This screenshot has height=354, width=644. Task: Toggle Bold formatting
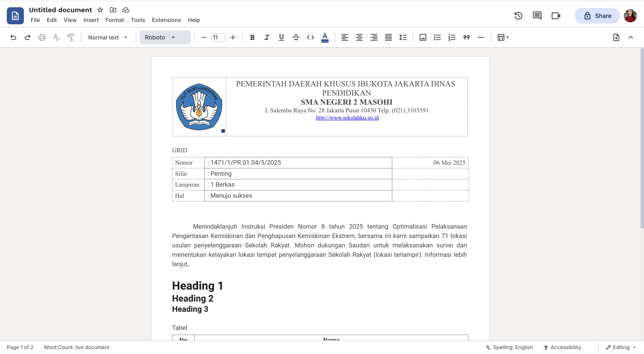pos(252,38)
